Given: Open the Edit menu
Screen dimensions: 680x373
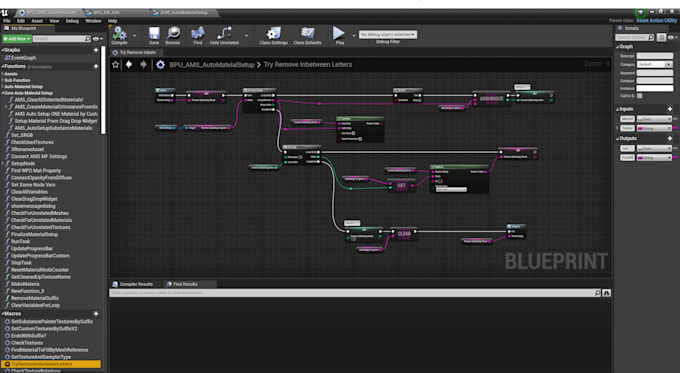Looking at the screenshot, I should point(21,21).
